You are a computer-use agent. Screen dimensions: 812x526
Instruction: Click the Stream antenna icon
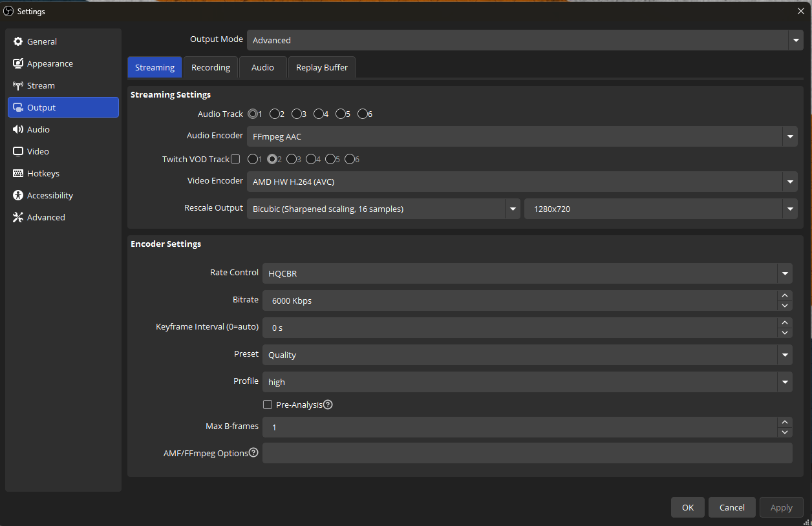pos(18,85)
